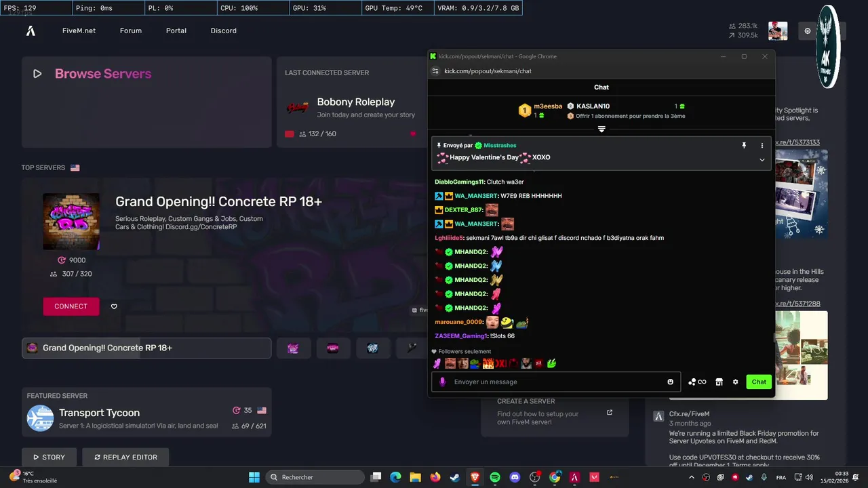Open the Portal menu link
The image size is (868, 488).
pos(176,30)
